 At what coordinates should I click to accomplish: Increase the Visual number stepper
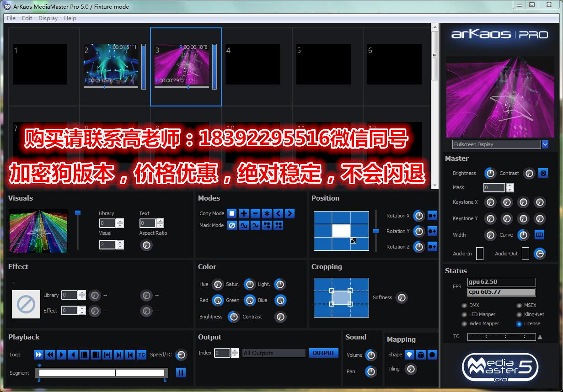pyautogui.click(x=120, y=243)
